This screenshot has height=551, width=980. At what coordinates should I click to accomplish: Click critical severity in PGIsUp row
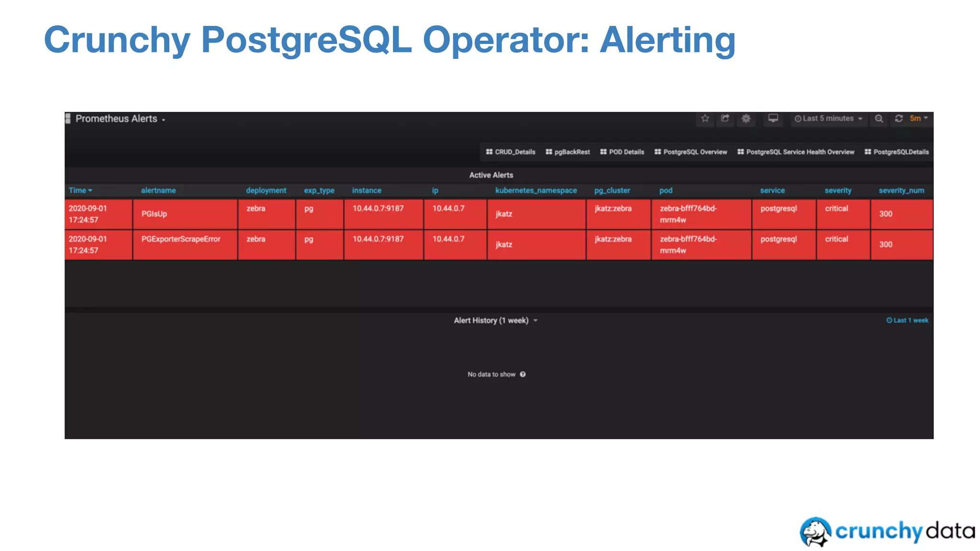[843, 214]
